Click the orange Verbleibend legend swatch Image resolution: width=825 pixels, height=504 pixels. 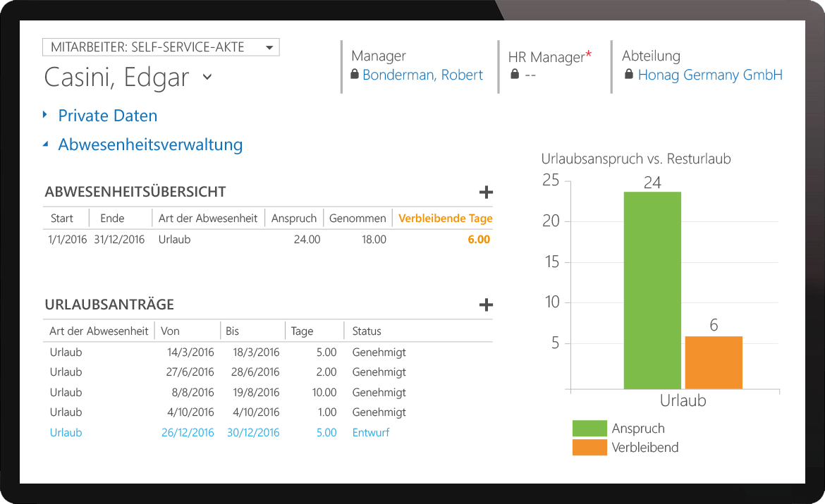point(589,448)
